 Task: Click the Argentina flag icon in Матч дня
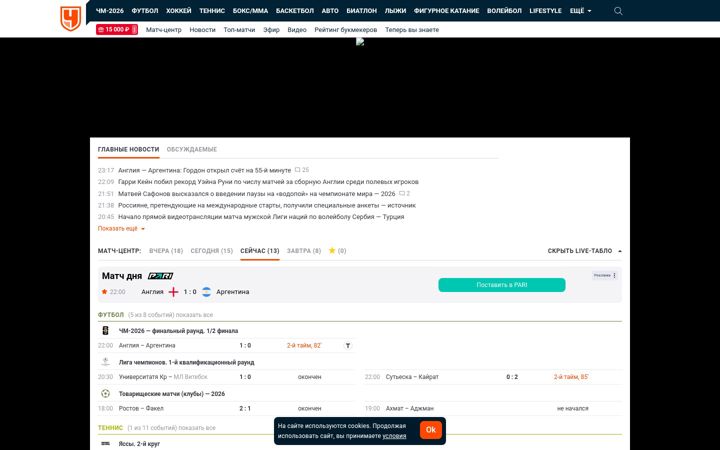pyautogui.click(x=207, y=292)
